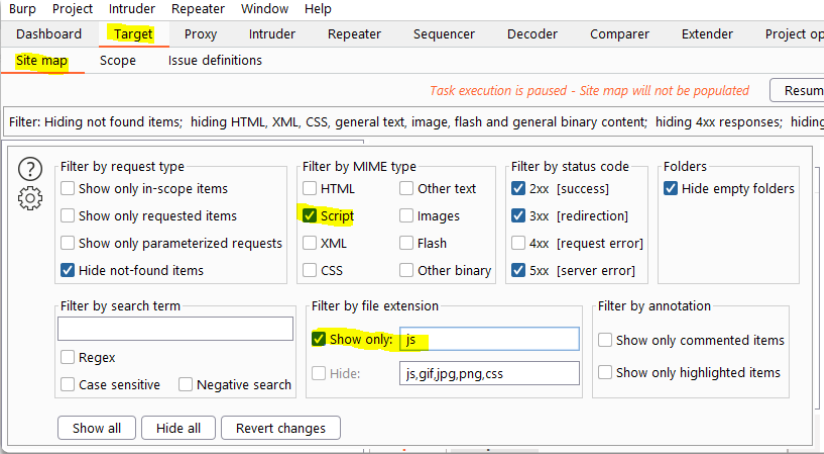Click the Show only extension field
The width and height of the screenshot is (824, 454).
pyautogui.click(x=489, y=339)
